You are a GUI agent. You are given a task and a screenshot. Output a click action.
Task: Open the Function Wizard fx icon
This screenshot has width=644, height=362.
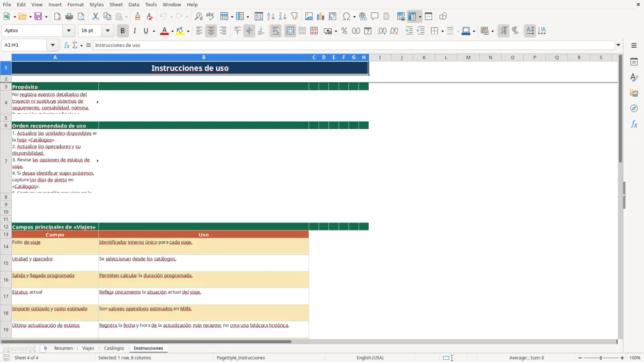pos(67,45)
